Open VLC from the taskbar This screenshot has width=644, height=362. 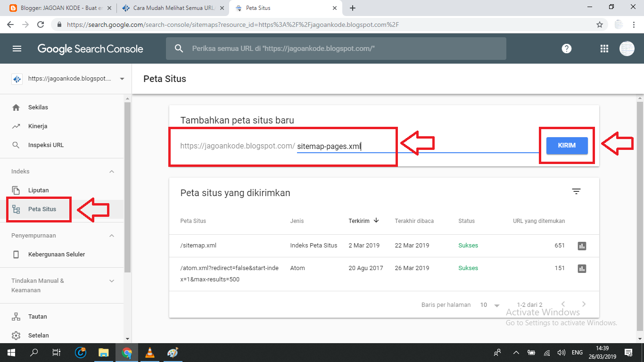tap(149, 353)
